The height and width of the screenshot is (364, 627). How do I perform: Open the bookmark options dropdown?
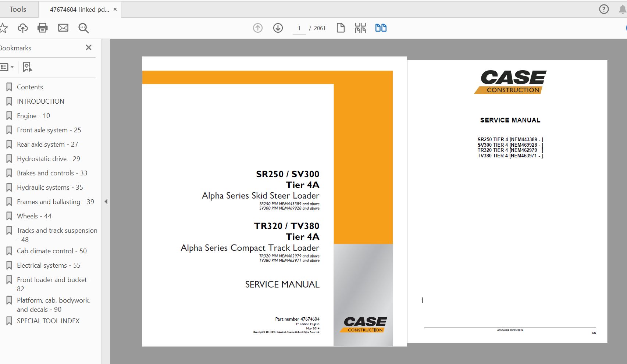(7, 67)
